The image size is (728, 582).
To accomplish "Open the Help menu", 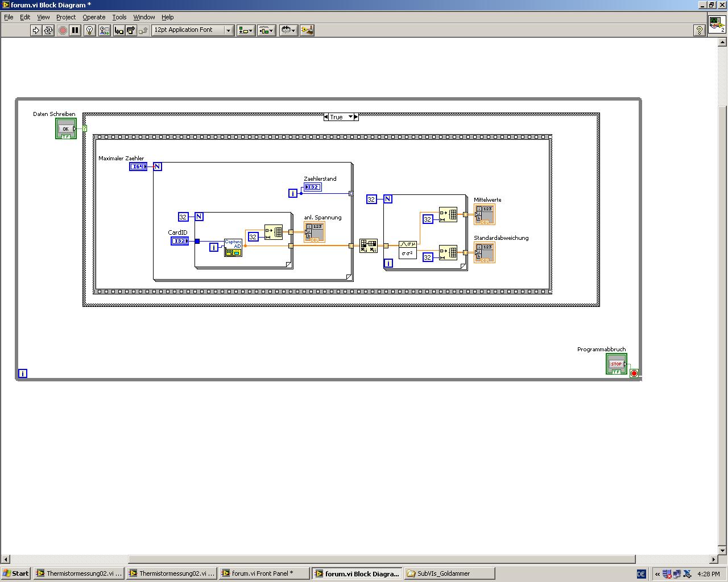I will pos(167,17).
